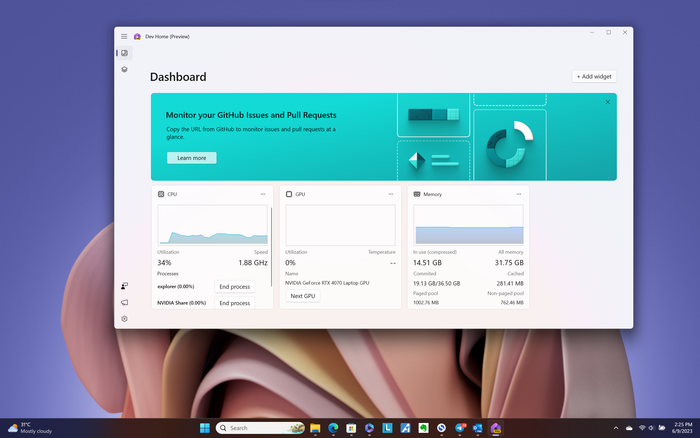This screenshot has width=700, height=438.
Task: Open the taskbar clock and date
Action: pyautogui.click(x=682, y=428)
